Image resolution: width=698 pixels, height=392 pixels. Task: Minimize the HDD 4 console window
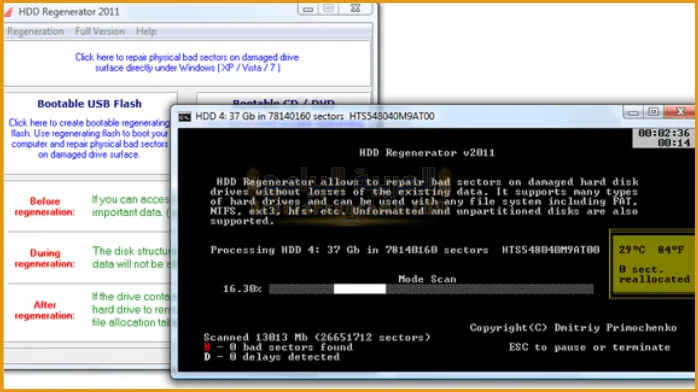pyautogui.click(x=633, y=112)
